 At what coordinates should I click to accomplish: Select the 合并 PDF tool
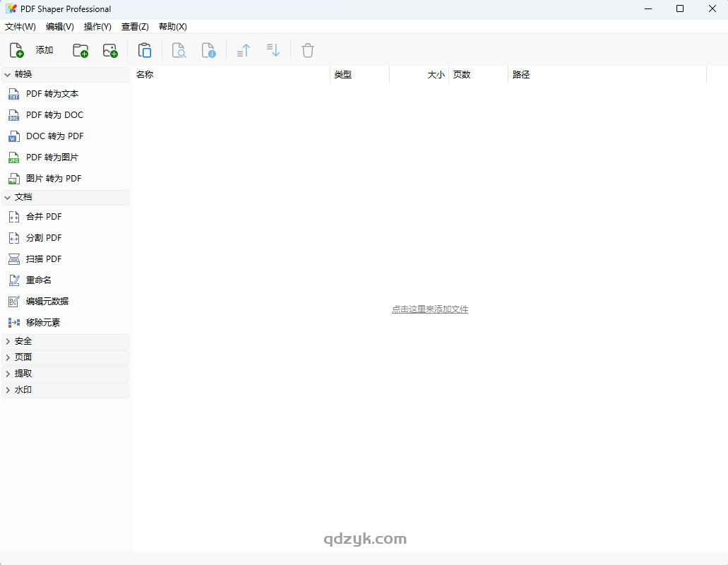coord(41,216)
